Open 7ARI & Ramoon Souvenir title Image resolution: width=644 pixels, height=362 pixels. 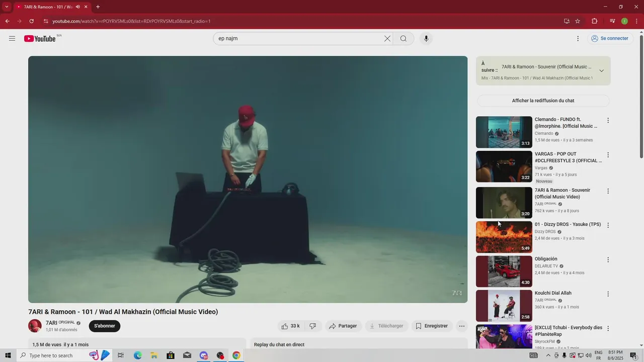coord(562,194)
